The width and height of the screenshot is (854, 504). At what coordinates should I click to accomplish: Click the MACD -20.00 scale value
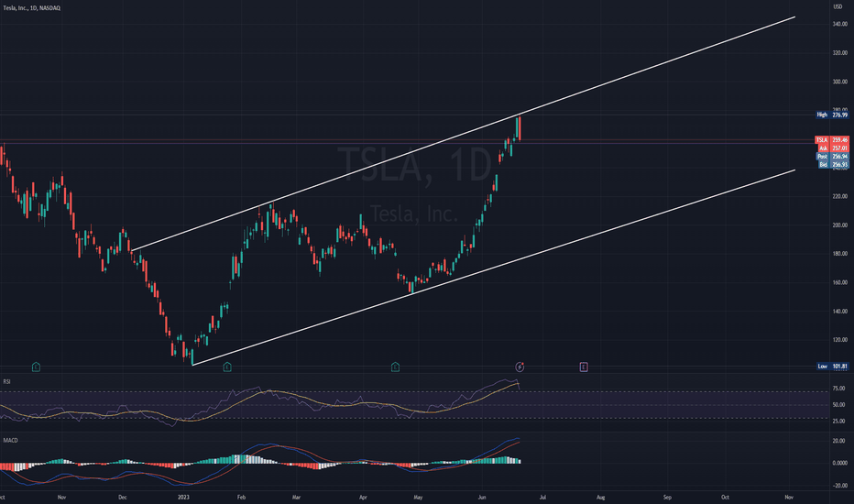tap(838, 486)
